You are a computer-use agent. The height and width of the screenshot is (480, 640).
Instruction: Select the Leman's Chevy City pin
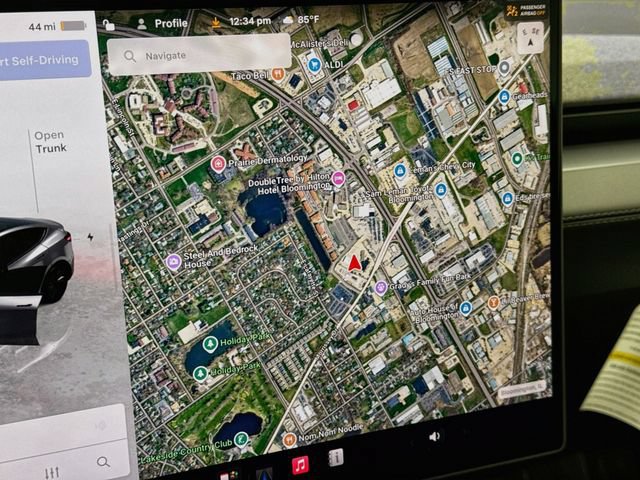coord(400,170)
